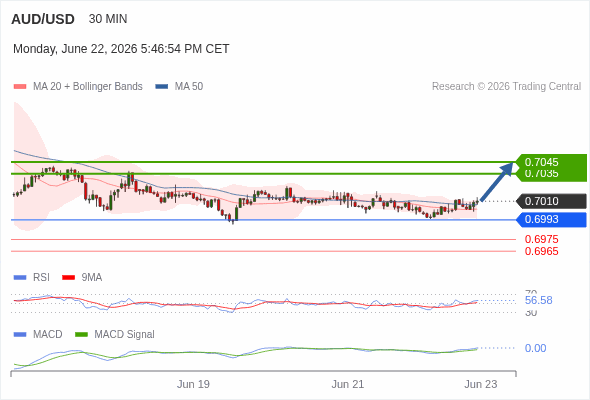Click the MACD blue legend marker
The width and height of the screenshot is (590, 400).
(20, 335)
